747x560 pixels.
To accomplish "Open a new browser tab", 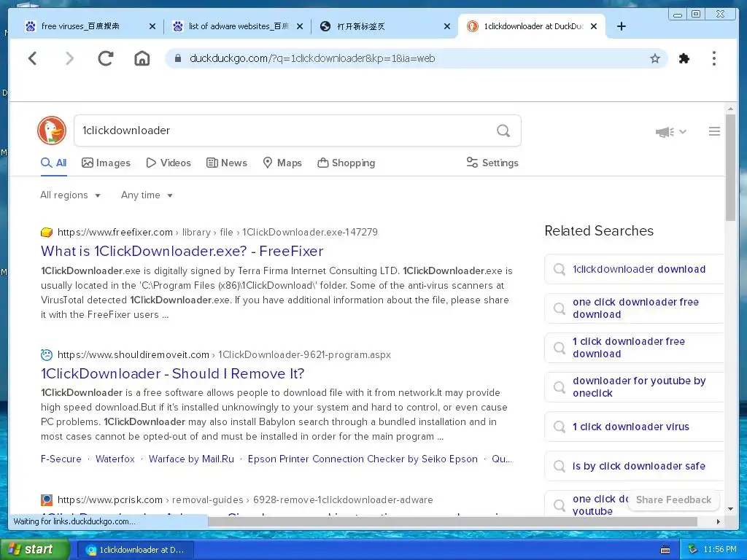I will coord(622,26).
